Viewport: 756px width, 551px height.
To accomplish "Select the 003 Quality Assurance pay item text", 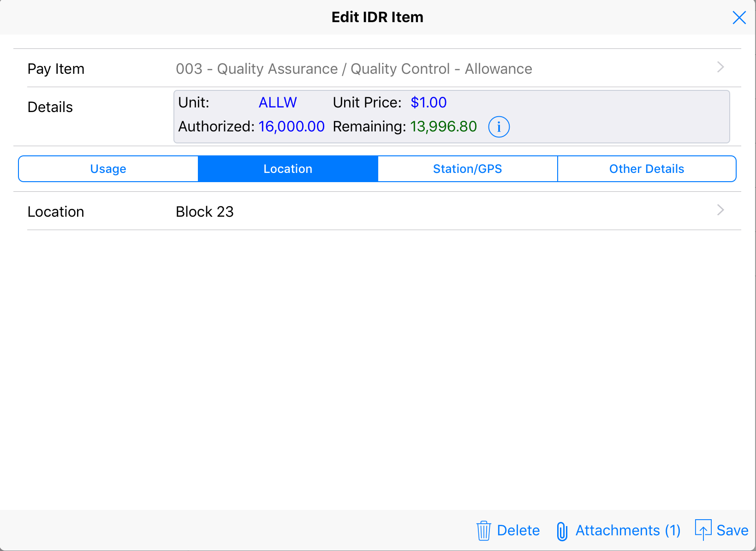I will pyautogui.click(x=354, y=69).
